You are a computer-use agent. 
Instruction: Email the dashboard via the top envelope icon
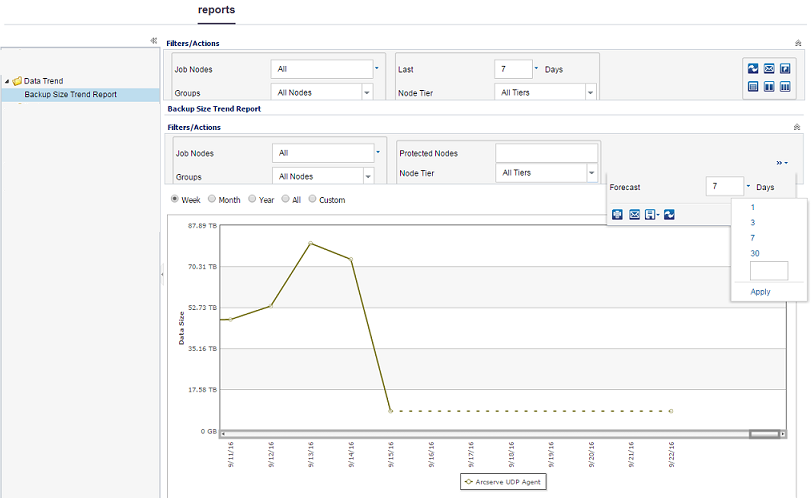point(769,68)
